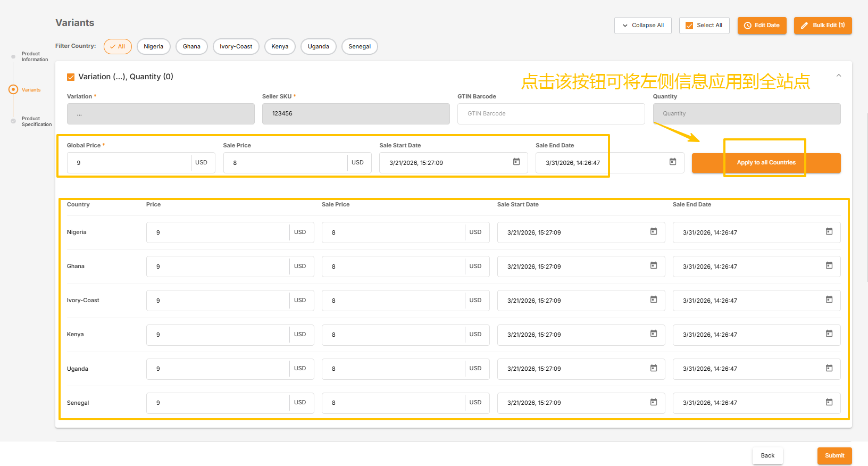The image size is (868, 466).
Task: Open calendar for global Sale End Date
Action: [672, 162]
